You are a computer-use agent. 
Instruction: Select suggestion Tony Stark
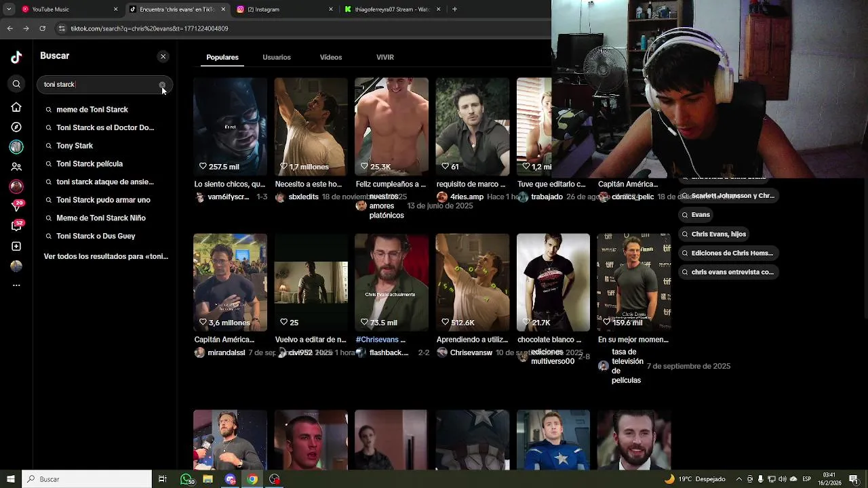[75, 146]
